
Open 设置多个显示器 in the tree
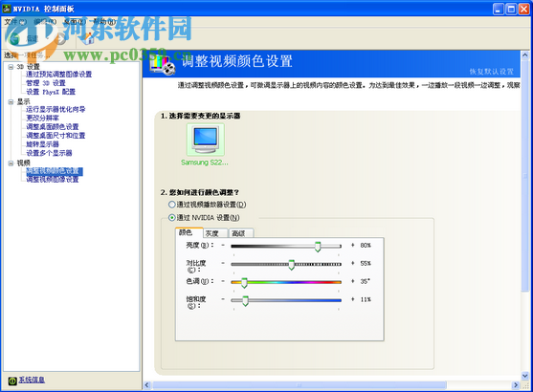pos(49,153)
